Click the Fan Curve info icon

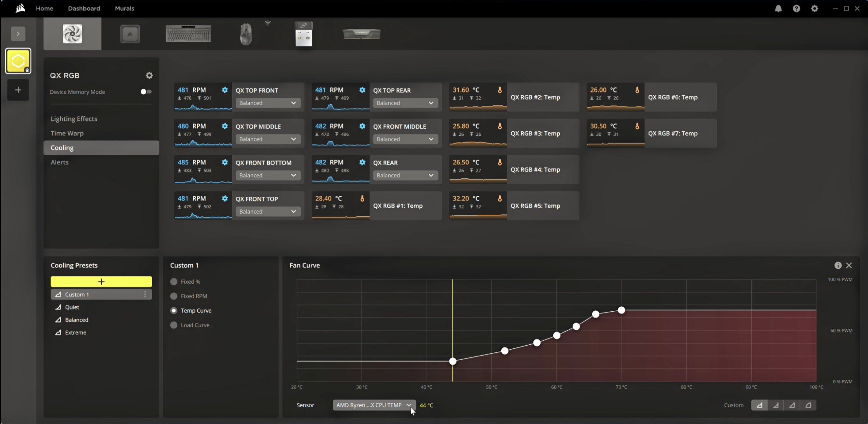click(837, 265)
